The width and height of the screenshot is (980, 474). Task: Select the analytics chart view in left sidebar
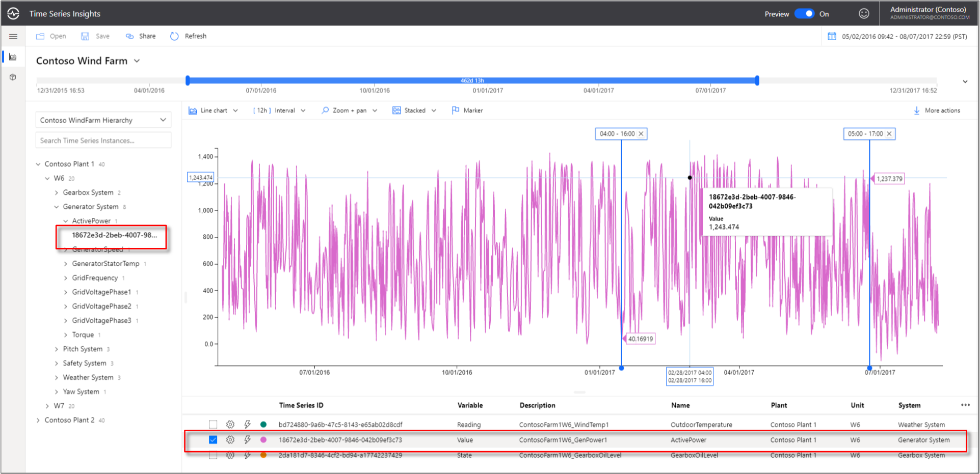tap(13, 57)
